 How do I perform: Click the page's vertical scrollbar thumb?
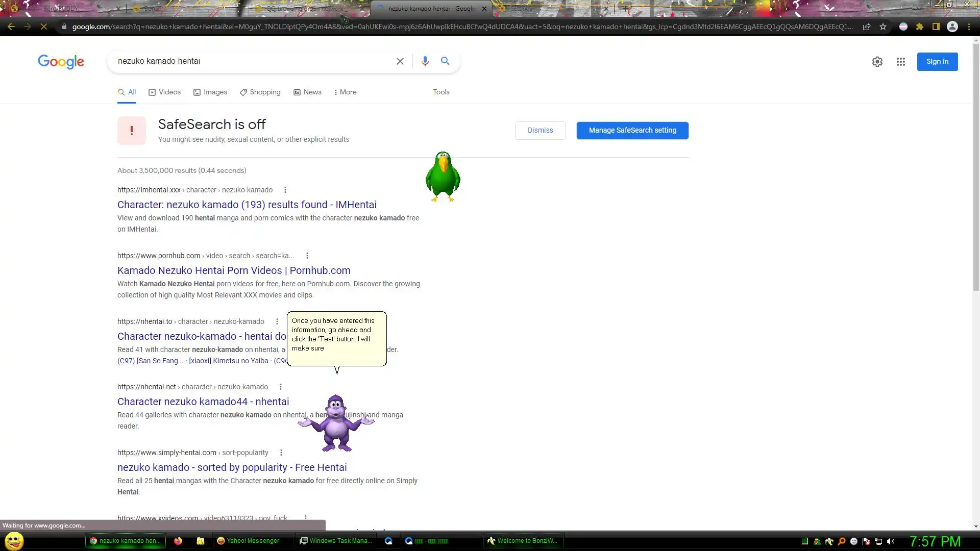point(975,168)
